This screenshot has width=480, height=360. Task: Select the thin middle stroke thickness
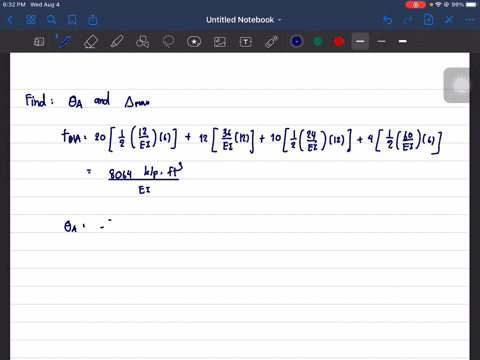click(x=382, y=41)
